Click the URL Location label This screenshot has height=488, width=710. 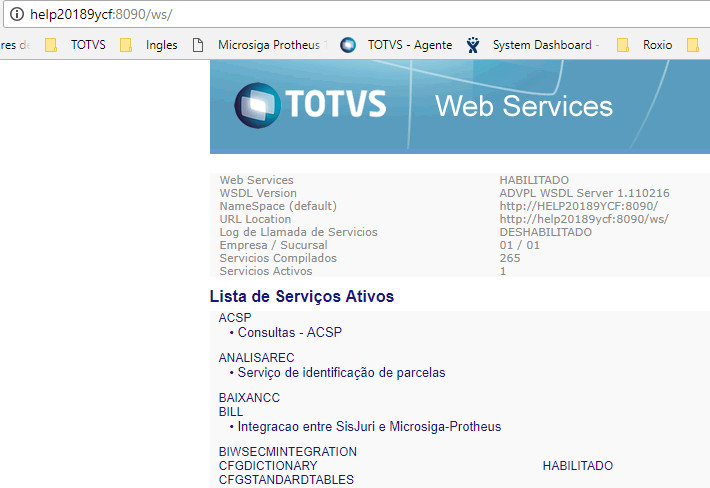coord(255,219)
